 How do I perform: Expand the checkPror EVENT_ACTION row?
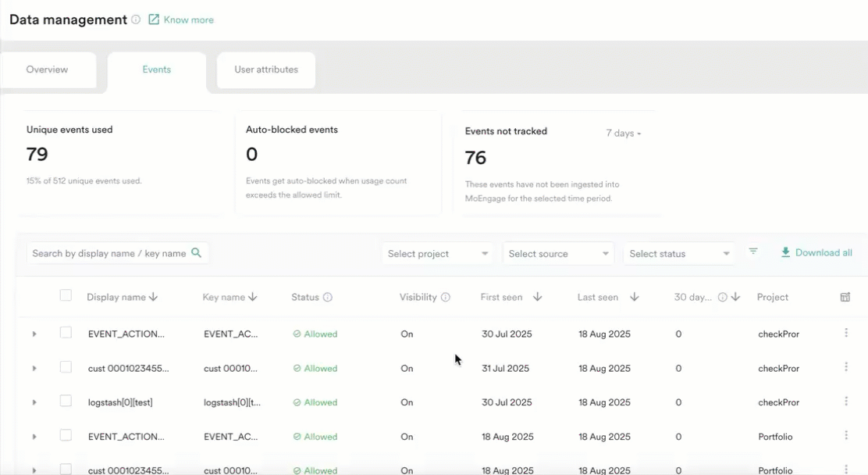[34, 334]
